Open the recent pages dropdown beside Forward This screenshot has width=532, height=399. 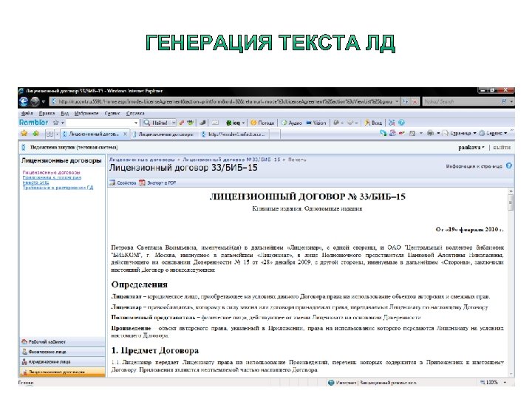44,101
